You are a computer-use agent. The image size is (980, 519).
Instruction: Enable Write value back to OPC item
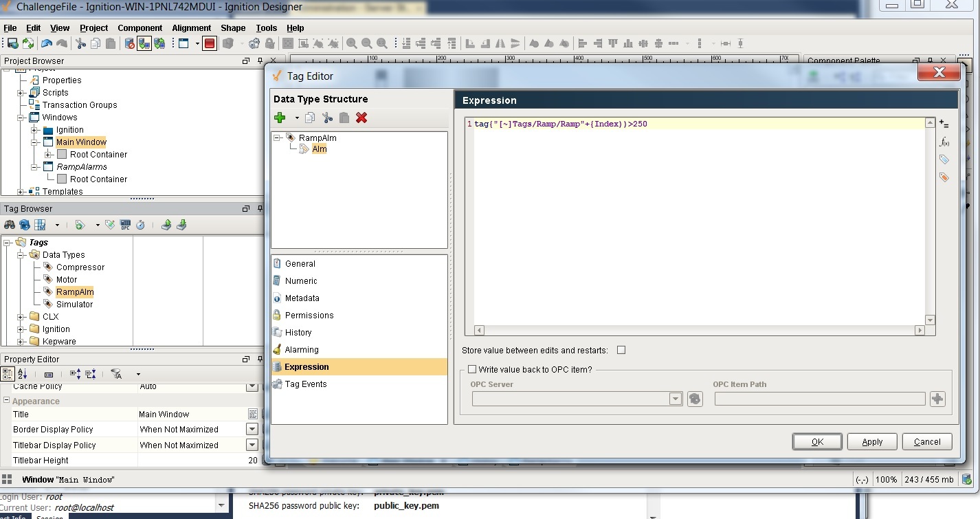click(x=472, y=369)
